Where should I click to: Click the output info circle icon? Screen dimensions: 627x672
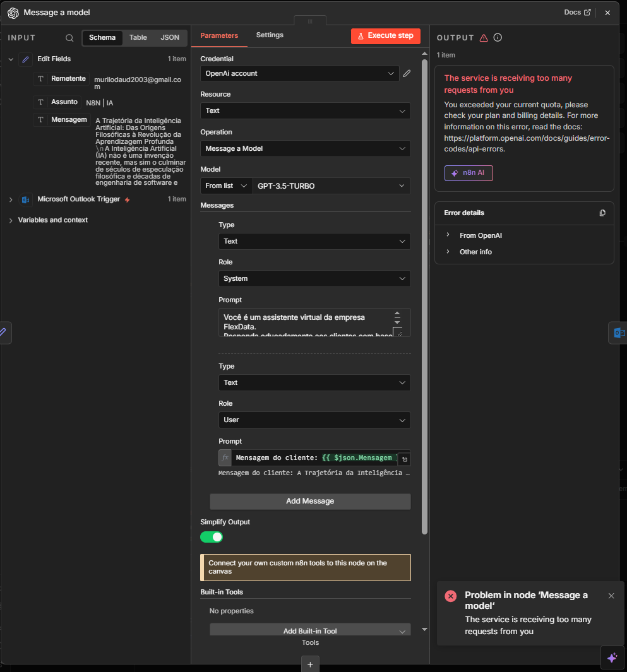click(x=498, y=38)
